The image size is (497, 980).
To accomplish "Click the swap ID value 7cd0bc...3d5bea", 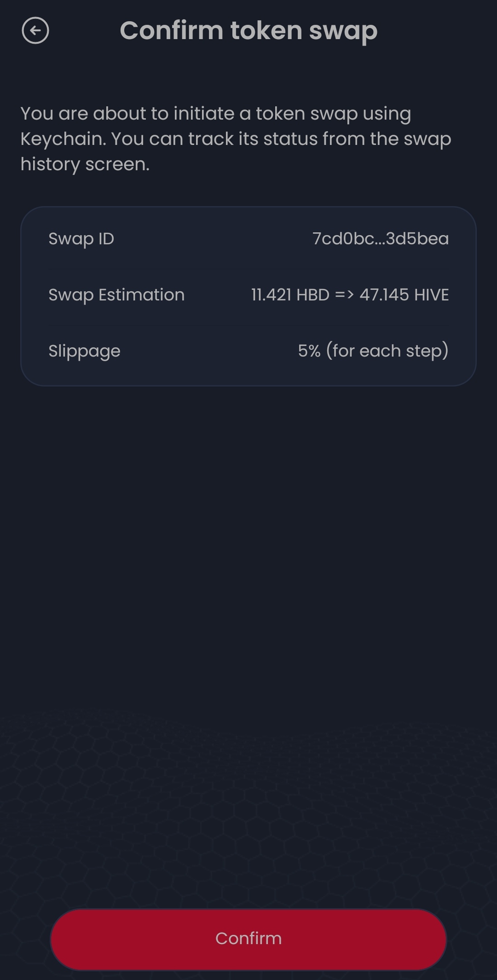I will (x=381, y=239).
